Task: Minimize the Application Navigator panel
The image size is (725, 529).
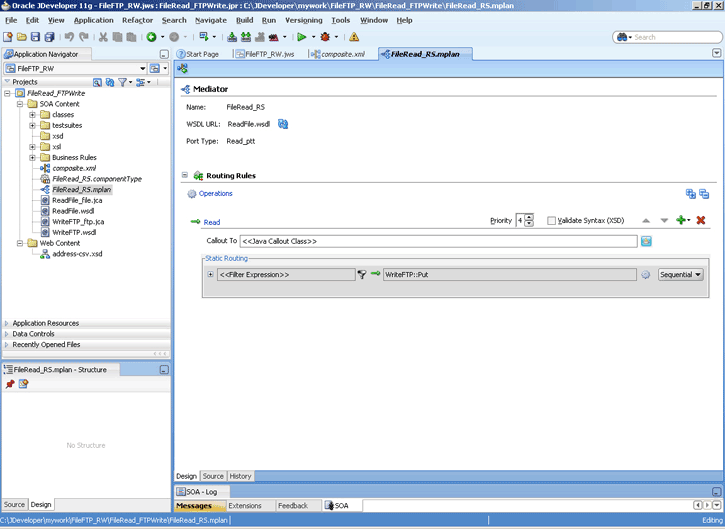Action: coord(164,54)
